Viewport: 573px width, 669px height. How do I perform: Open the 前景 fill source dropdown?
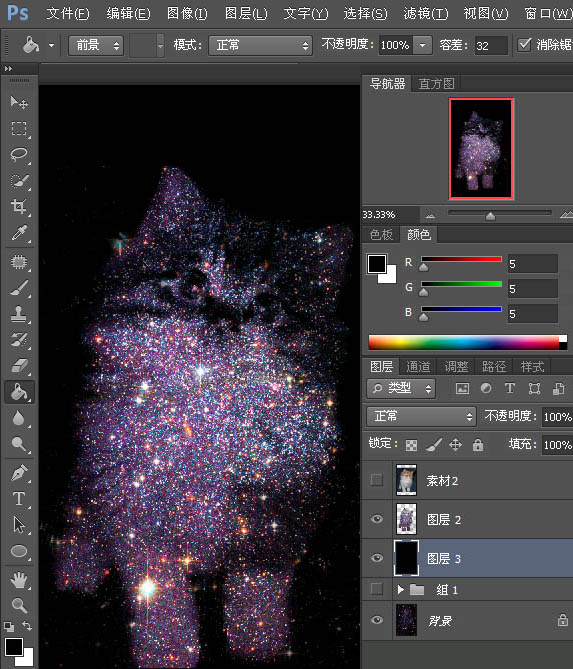click(96, 45)
